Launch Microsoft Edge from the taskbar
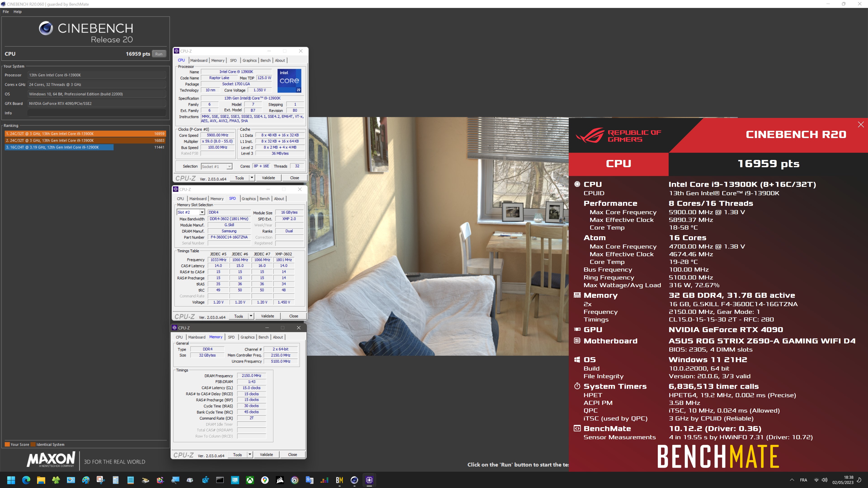This screenshot has height=488, width=868. [x=26, y=480]
